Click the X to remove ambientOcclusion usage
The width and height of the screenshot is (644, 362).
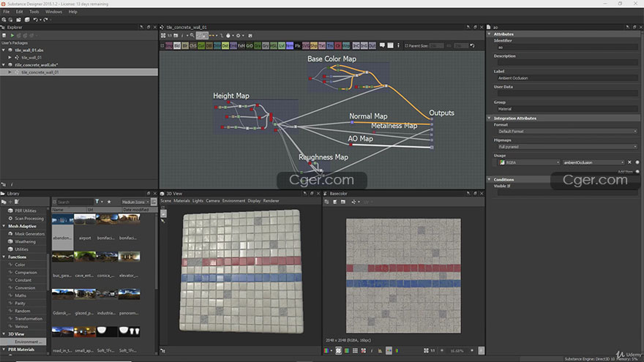[x=629, y=162]
